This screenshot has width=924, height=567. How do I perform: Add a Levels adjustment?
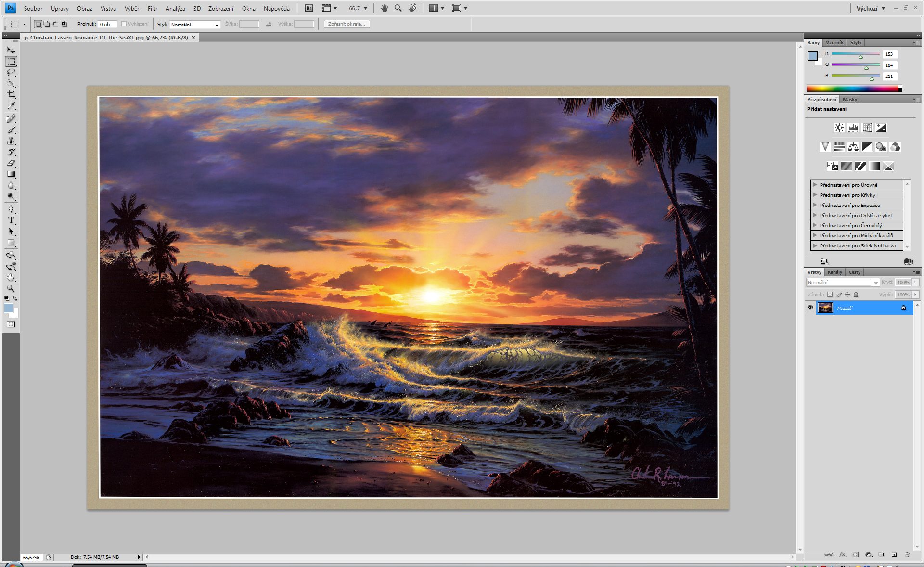(853, 128)
